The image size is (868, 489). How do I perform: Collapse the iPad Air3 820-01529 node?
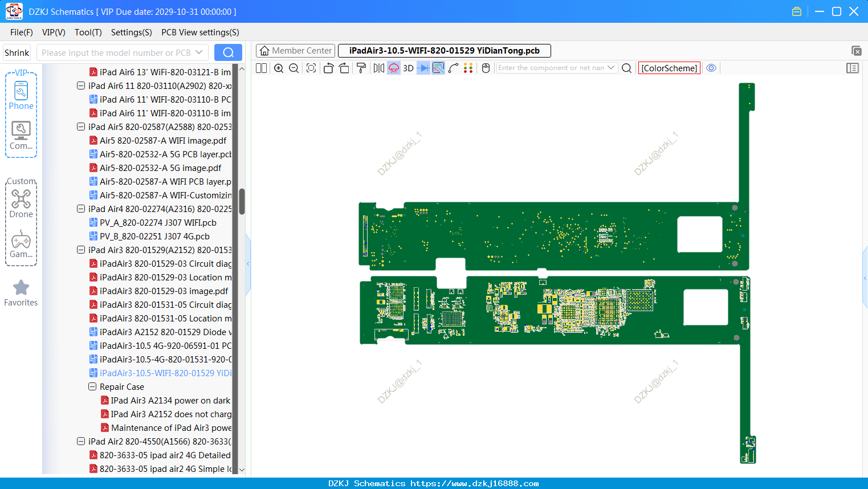pos(81,250)
